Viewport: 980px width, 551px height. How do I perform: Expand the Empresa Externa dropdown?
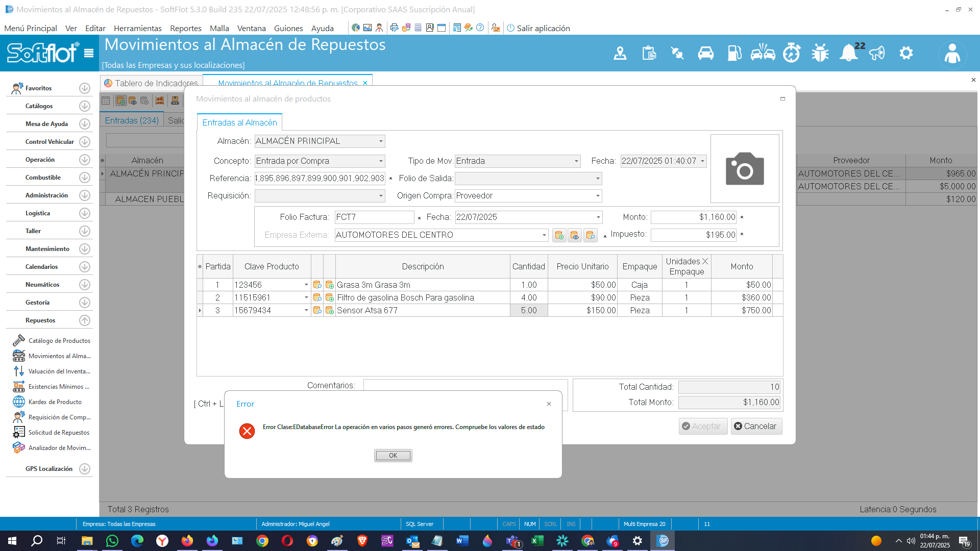(544, 235)
